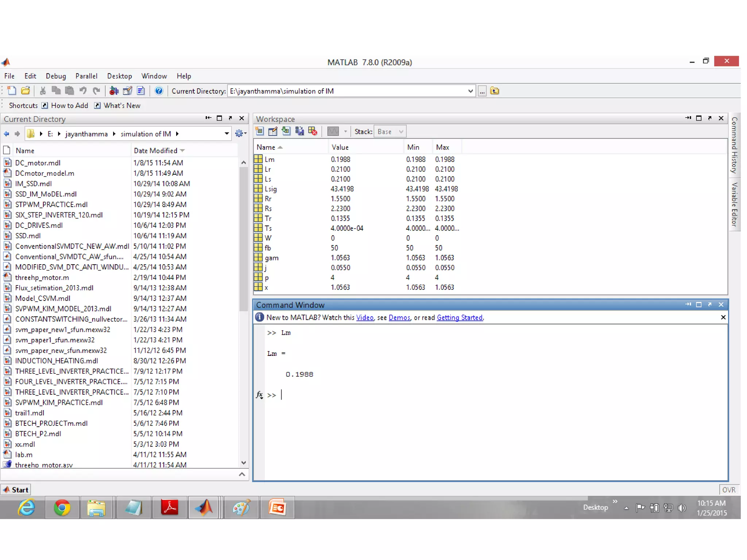747x560 pixels.
Task: Open Google Chrome from the taskbar
Action: (62, 507)
